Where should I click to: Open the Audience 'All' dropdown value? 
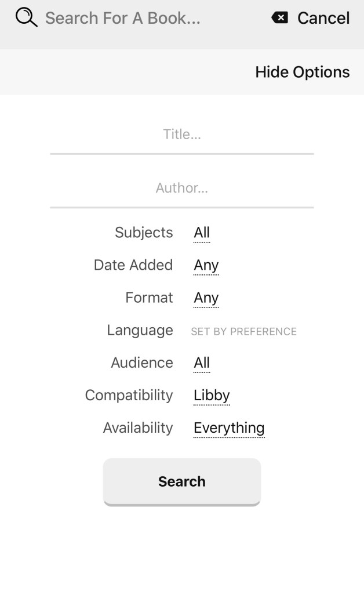tap(202, 363)
